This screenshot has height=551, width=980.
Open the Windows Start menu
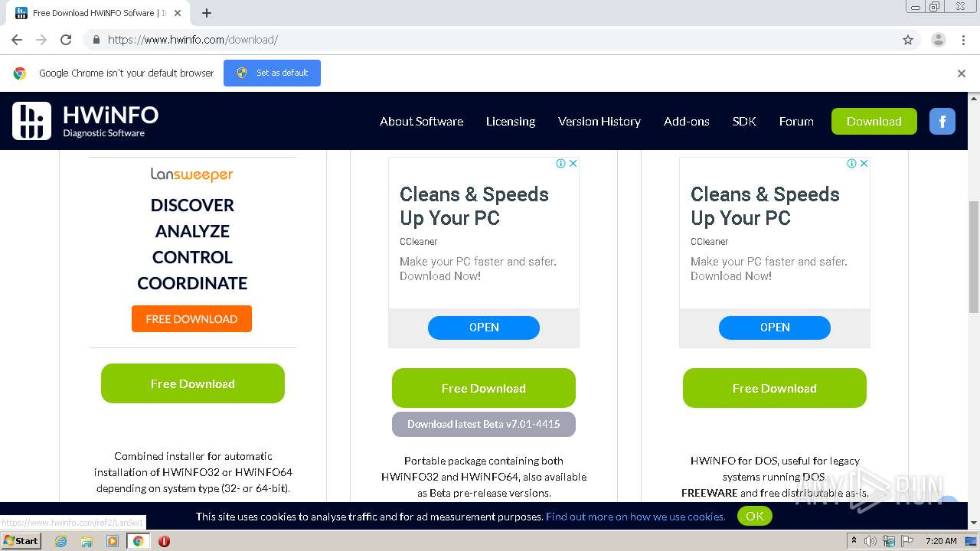click(21, 541)
